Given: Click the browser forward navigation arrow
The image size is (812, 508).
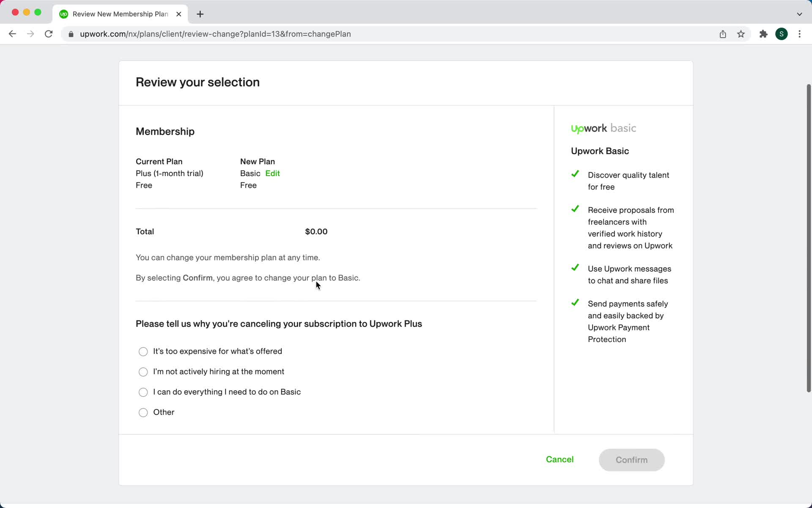Looking at the screenshot, I should [x=30, y=33].
